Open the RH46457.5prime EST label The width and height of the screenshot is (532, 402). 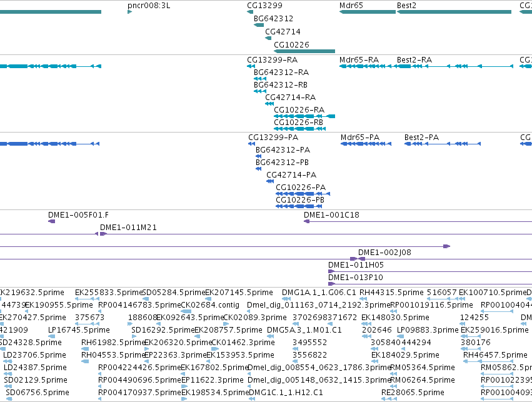coord(495,356)
